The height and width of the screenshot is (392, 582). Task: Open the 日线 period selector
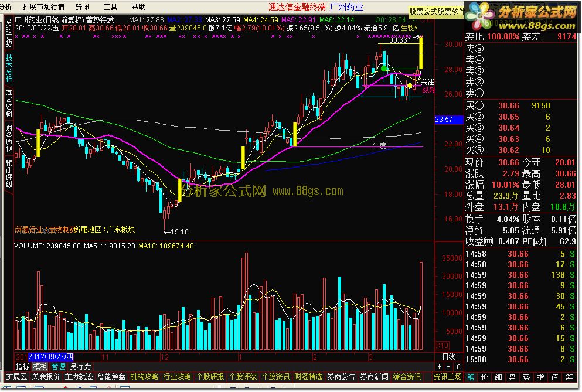(x=449, y=357)
